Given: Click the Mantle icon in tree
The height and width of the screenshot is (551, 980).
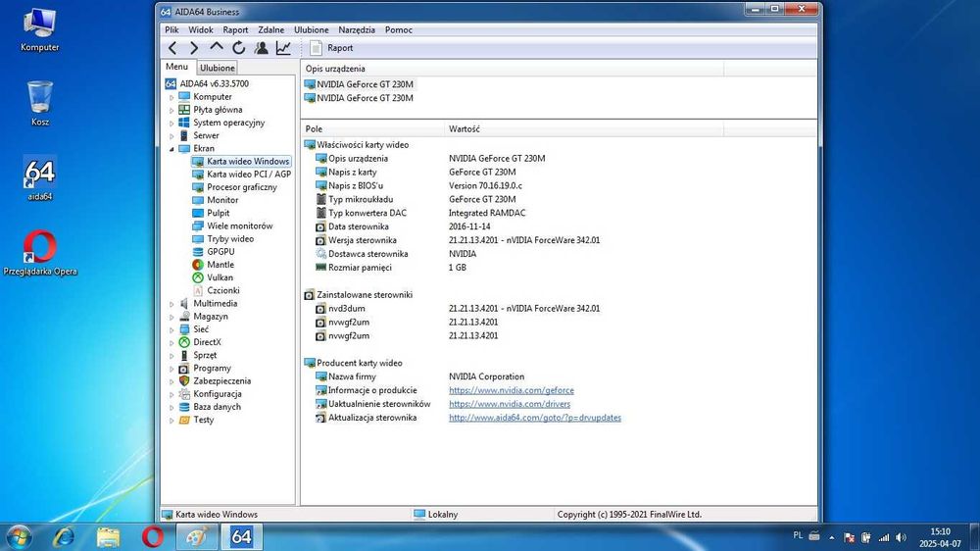Looking at the screenshot, I should point(198,265).
